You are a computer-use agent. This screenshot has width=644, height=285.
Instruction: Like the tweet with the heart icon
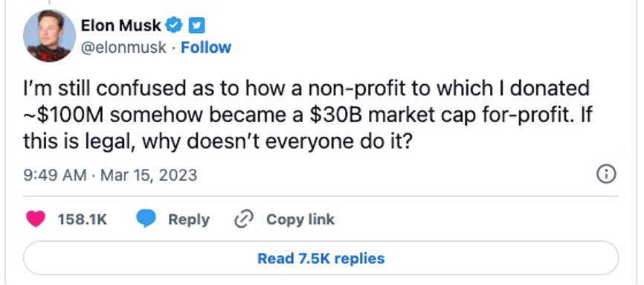tap(36, 220)
